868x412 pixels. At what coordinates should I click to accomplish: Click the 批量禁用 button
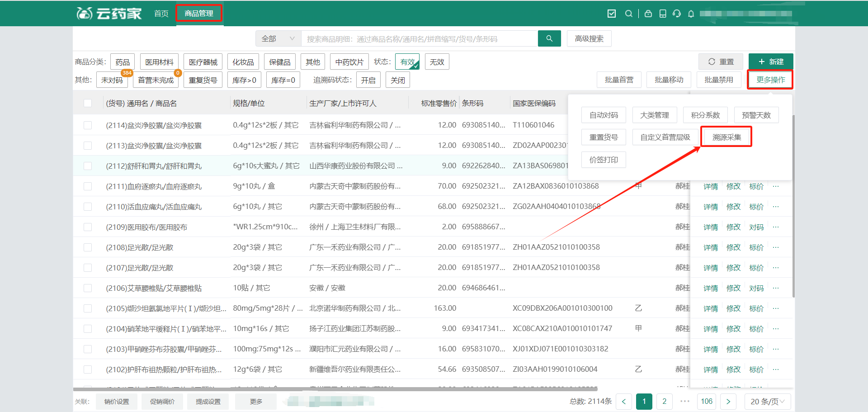(719, 80)
